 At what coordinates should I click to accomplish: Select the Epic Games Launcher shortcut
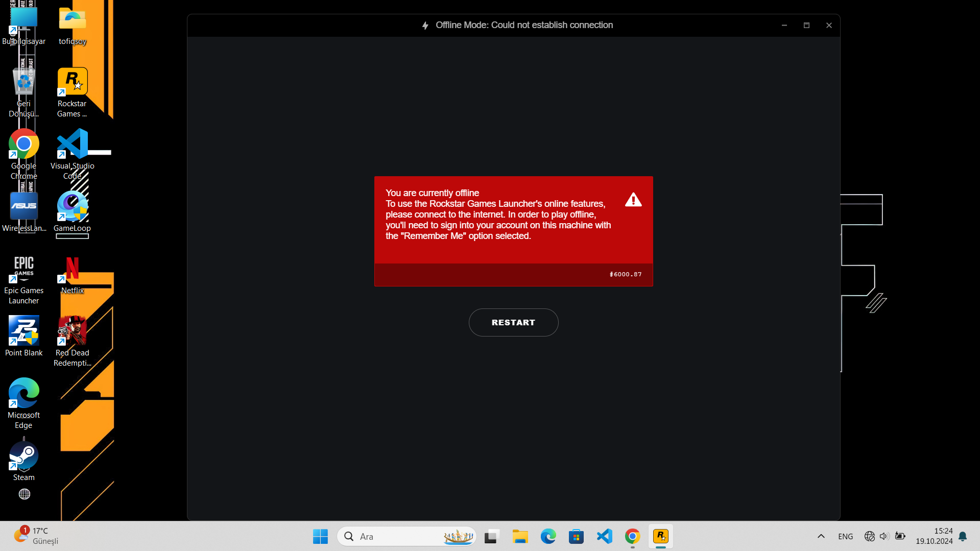pos(23,280)
